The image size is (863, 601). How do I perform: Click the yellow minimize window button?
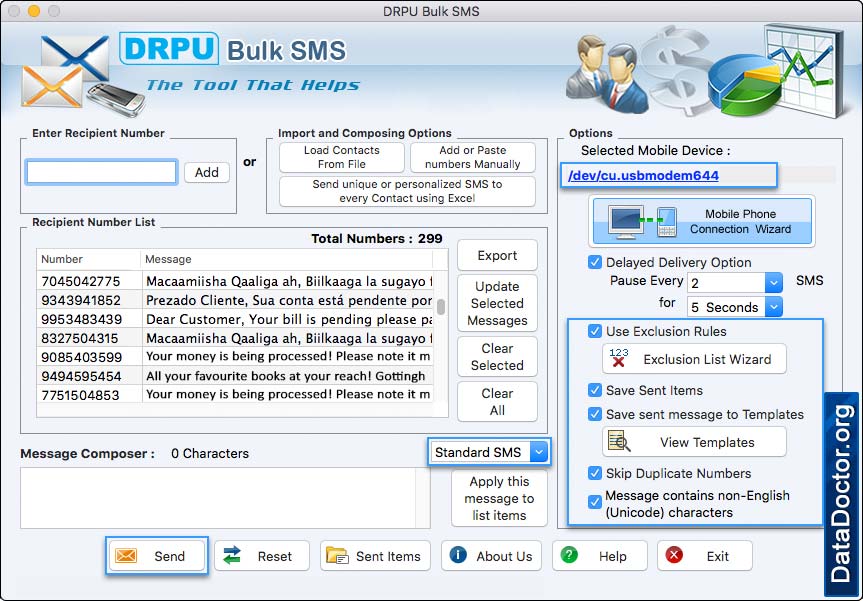coord(34,10)
